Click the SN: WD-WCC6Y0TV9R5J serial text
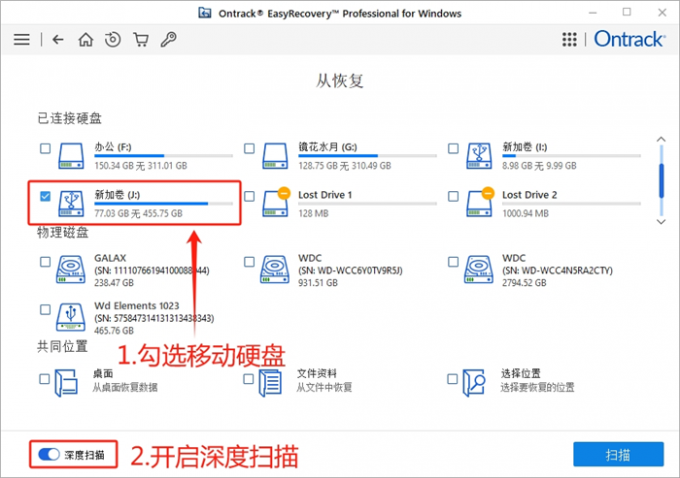The width and height of the screenshot is (680, 478). coord(350,271)
